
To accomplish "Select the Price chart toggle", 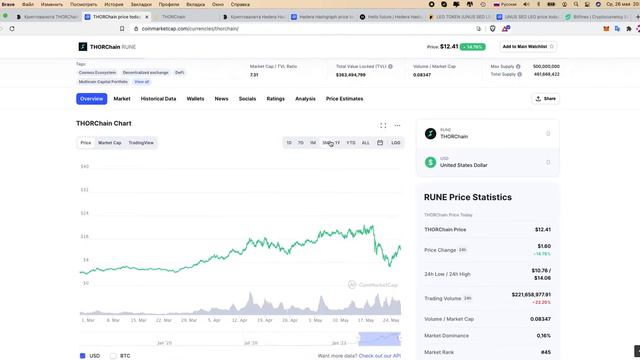I will click(x=86, y=142).
